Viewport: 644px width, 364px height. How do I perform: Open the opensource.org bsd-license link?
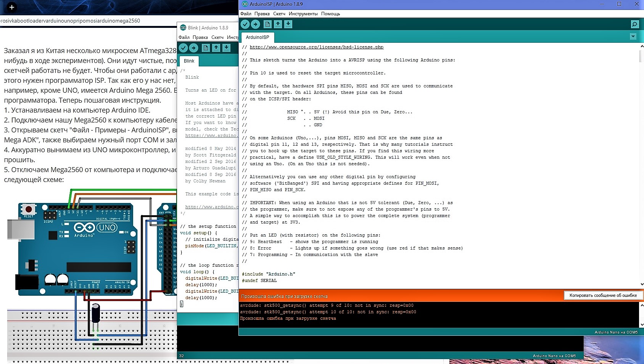click(317, 47)
